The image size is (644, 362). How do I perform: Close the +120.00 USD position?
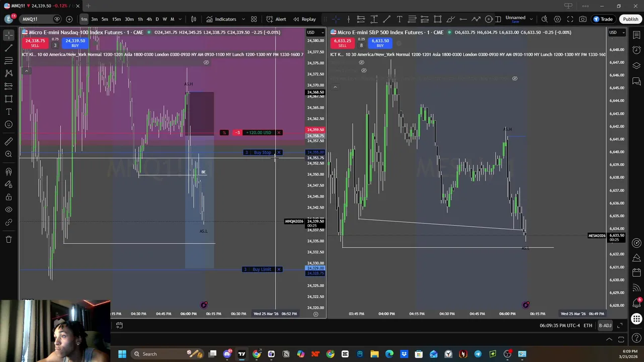pos(279,133)
